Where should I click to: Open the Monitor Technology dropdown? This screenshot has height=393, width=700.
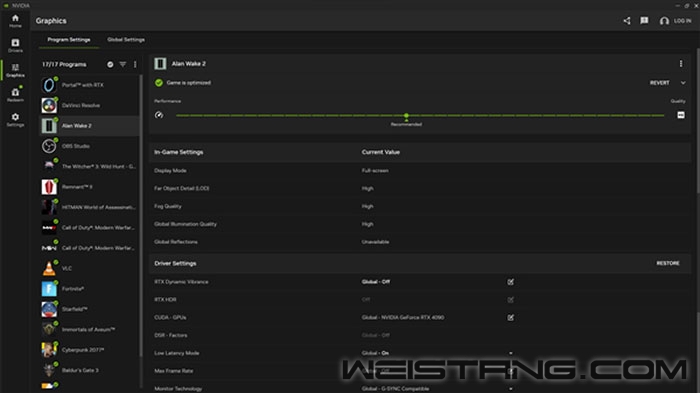(511, 389)
